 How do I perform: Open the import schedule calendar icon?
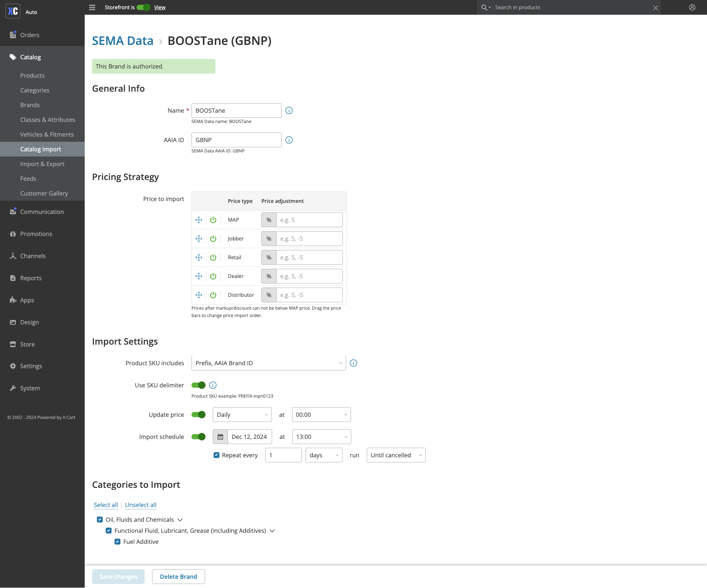pyautogui.click(x=220, y=437)
